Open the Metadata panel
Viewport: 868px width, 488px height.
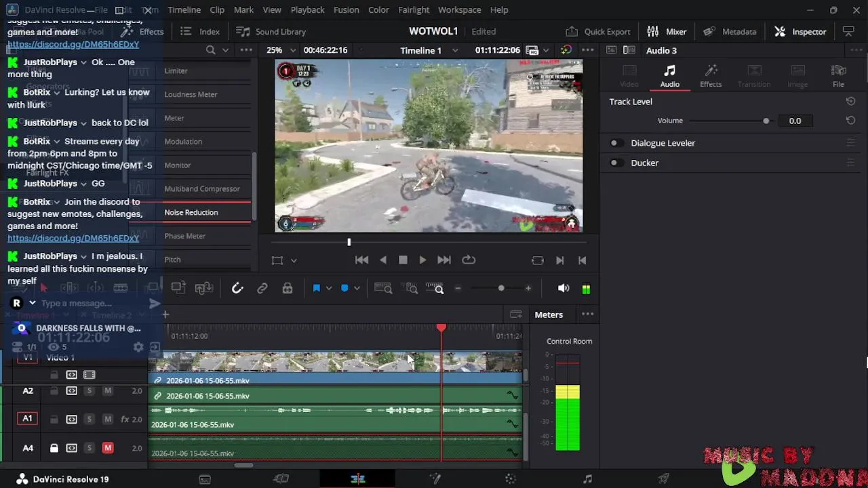(x=730, y=31)
